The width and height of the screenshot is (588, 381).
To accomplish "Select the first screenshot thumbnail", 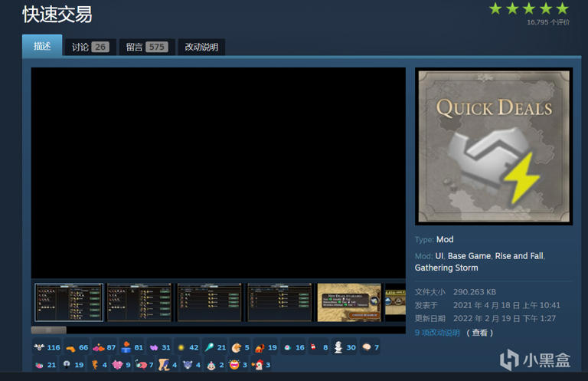I will tap(69, 302).
